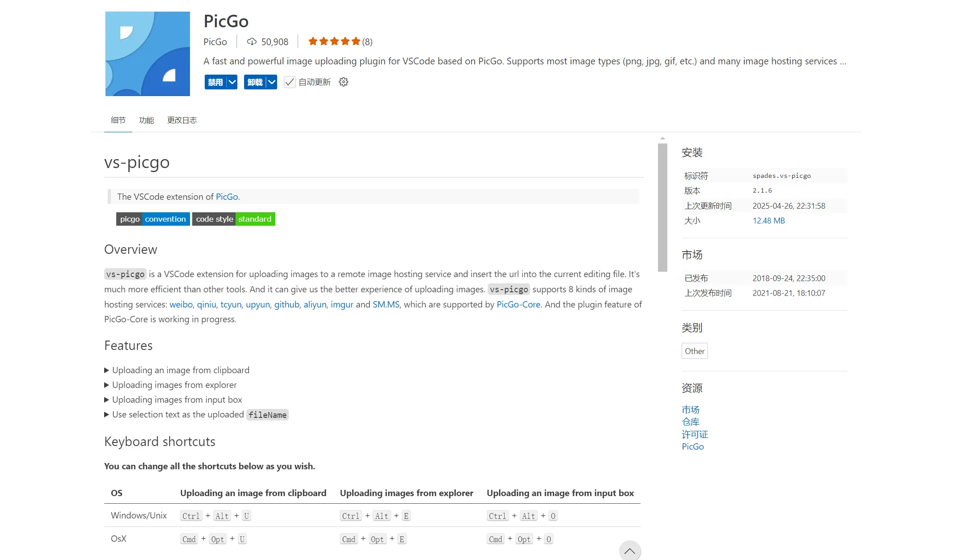Click the Other category tag
Viewport: 957px width, 560px height.
pos(694,351)
